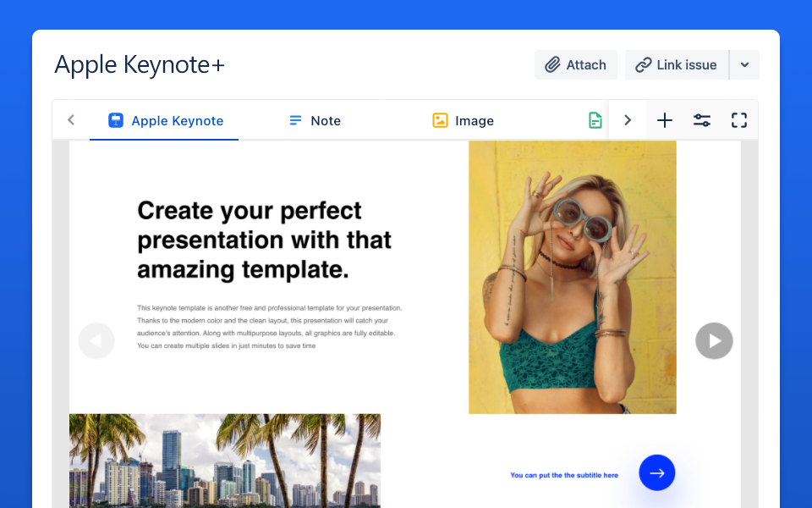The width and height of the screenshot is (812, 508).
Task: Select the Image tab
Action: click(x=463, y=121)
